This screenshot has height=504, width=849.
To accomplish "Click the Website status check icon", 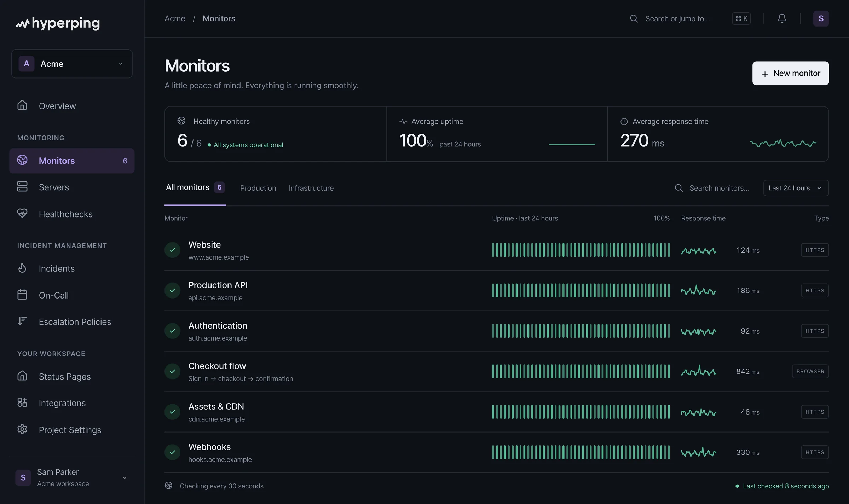I will pos(173,250).
